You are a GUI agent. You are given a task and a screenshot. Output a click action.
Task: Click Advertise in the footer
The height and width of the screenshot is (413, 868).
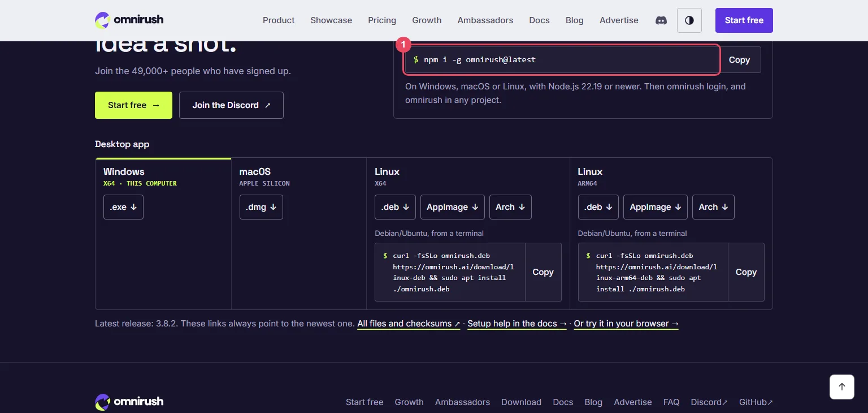[x=633, y=402]
